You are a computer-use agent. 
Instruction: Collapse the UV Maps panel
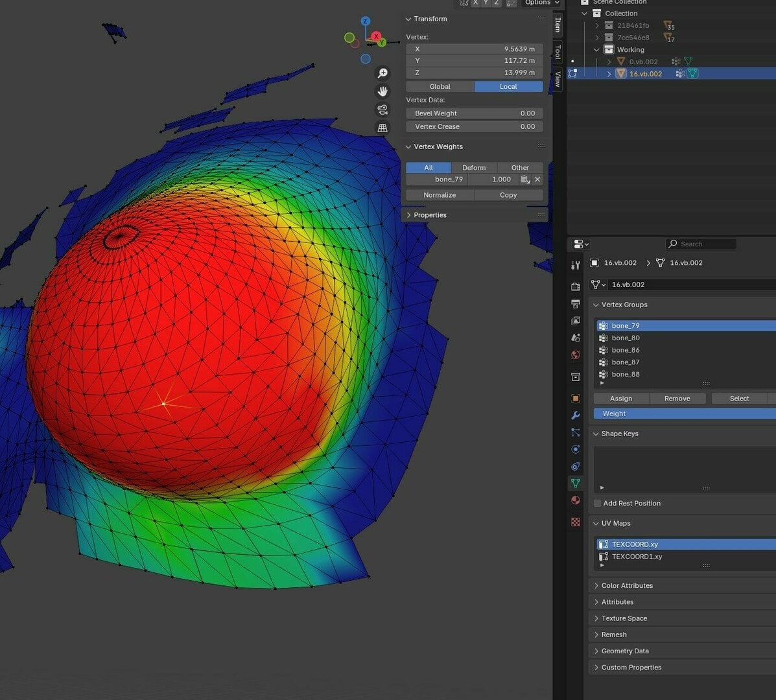click(x=596, y=524)
